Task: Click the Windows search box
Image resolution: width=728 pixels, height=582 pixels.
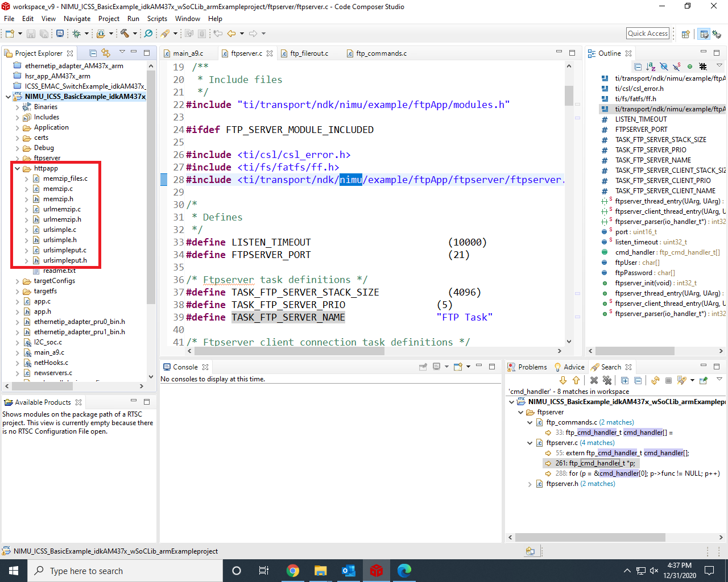Action: (x=125, y=571)
